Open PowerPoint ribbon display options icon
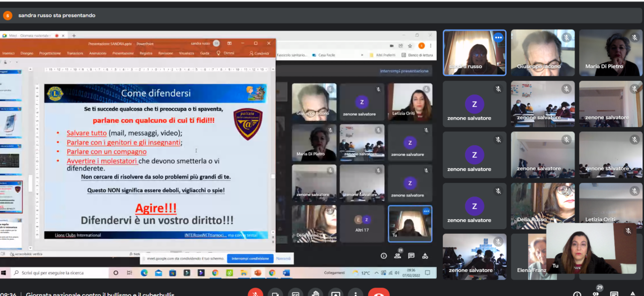The height and width of the screenshot is (296, 644). [x=229, y=43]
